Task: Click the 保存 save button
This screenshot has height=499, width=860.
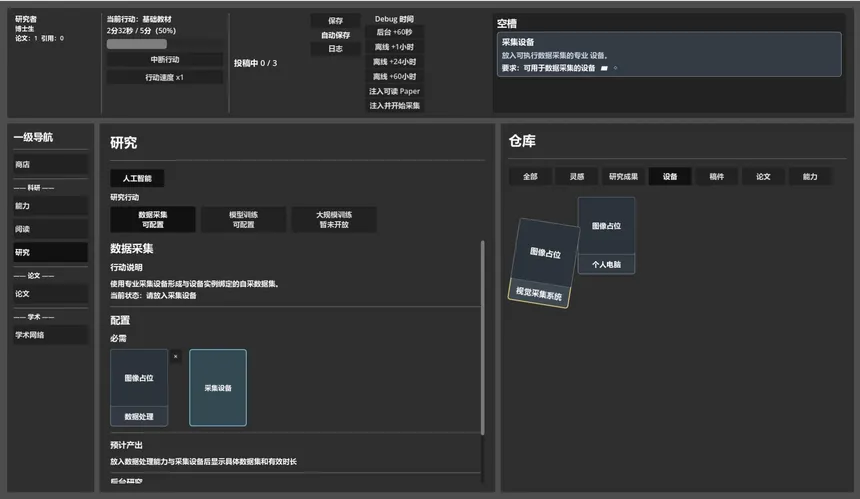Action: coord(335,21)
